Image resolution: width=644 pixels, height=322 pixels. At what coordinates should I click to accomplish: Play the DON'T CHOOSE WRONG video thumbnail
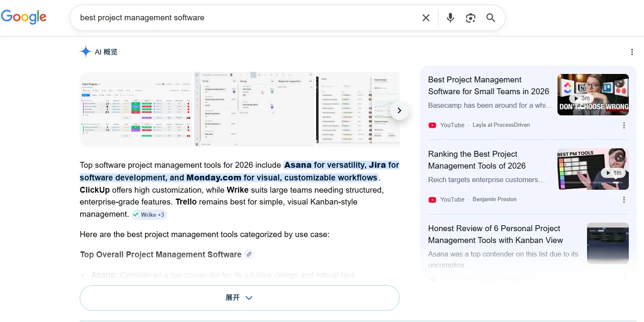(x=593, y=95)
